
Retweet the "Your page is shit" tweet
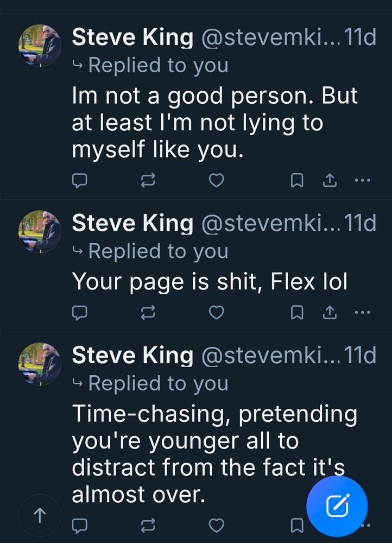coord(148,312)
